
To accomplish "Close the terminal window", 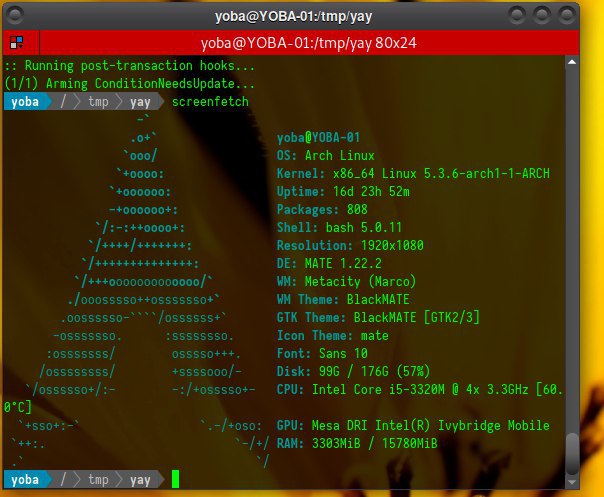I will tap(566, 15).
